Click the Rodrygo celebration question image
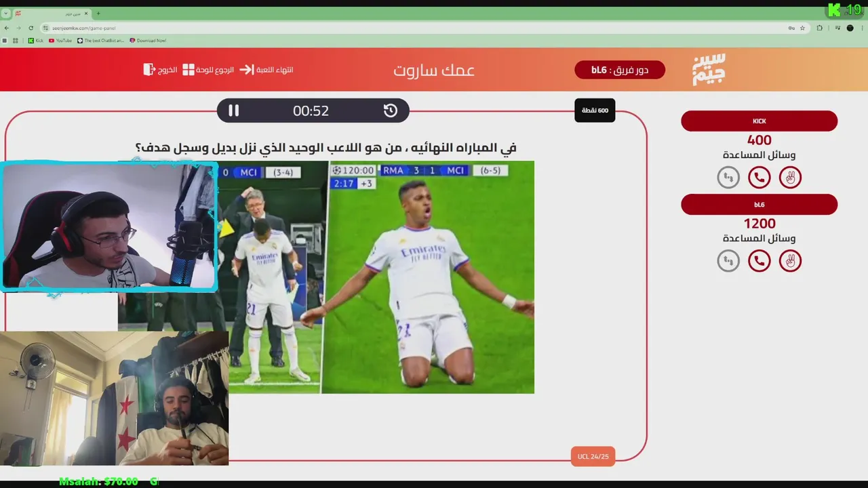The height and width of the screenshot is (488, 868). coord(428,277)
